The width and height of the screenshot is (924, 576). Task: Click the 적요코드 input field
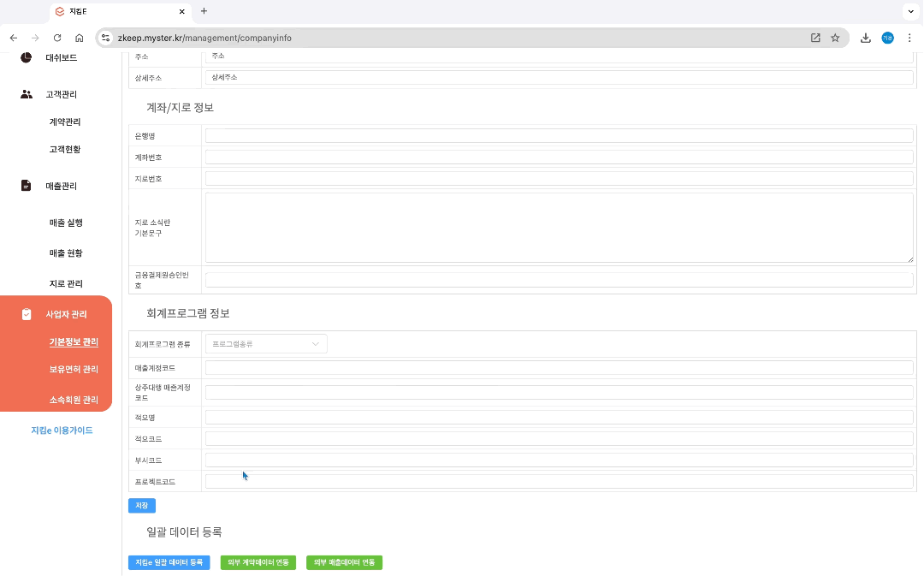click(x=560, y=438)
